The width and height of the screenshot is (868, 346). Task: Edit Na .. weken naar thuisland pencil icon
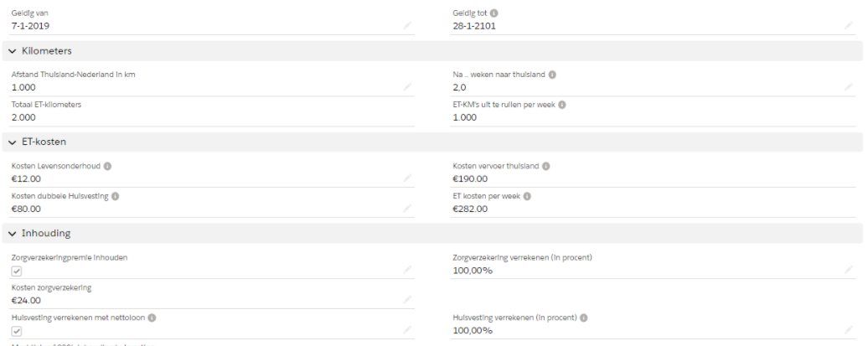tap(848, 87)
